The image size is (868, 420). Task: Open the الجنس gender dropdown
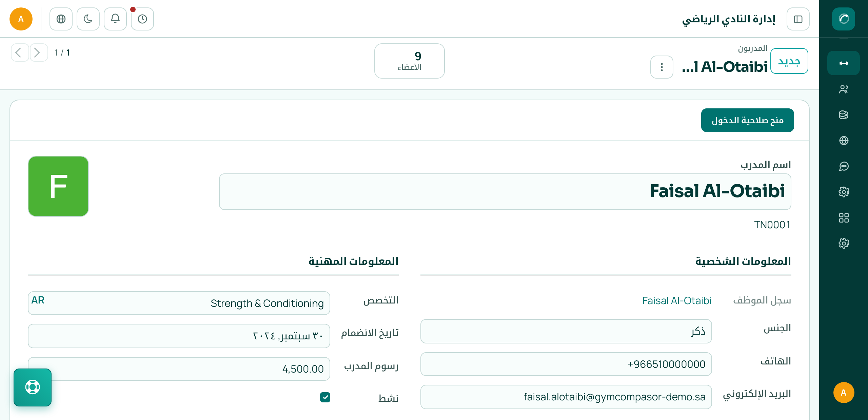click(x=566, y=331)
